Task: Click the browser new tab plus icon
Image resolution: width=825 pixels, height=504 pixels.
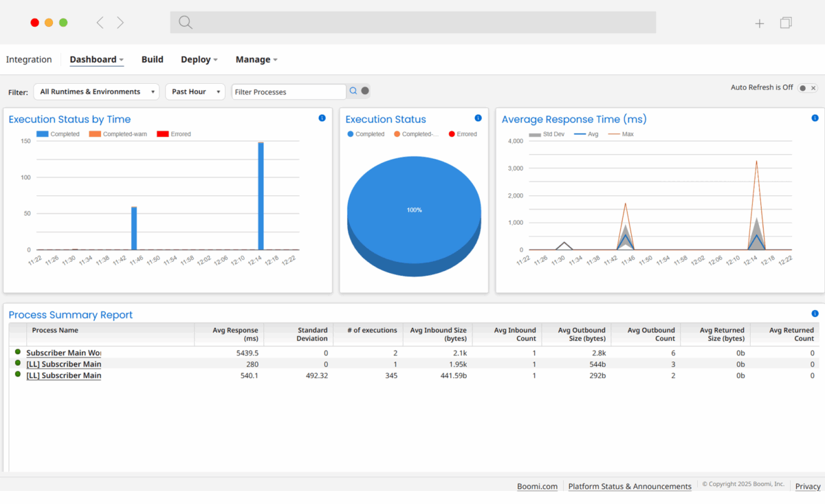Action: [x=759, y=23]
